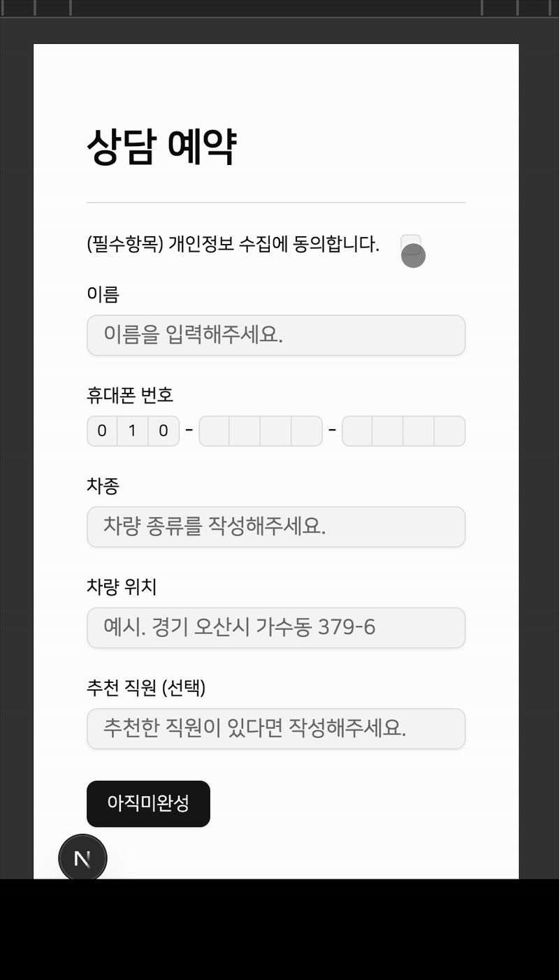Focus first box of final phone group
This screenshot has width=559, height=980.
(x=357, y=431)
